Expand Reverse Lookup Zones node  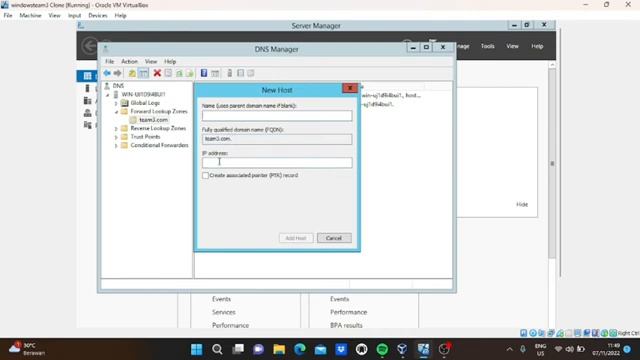pyautogui.click(x=116, y=129)
